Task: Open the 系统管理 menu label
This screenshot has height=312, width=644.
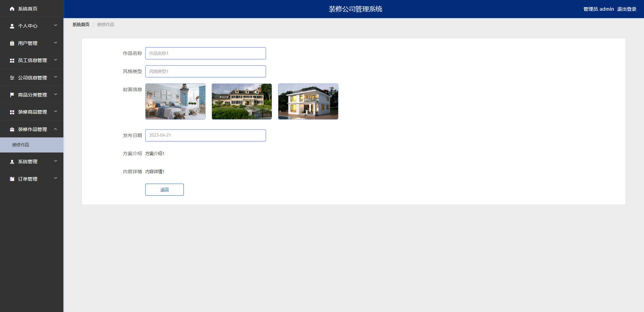Action: click(x=28, y=162)
